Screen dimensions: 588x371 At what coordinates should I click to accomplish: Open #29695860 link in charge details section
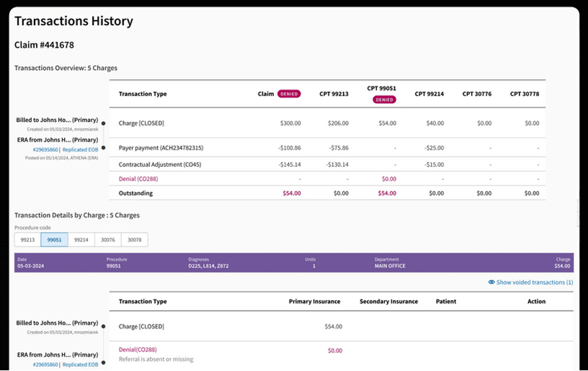45,365
